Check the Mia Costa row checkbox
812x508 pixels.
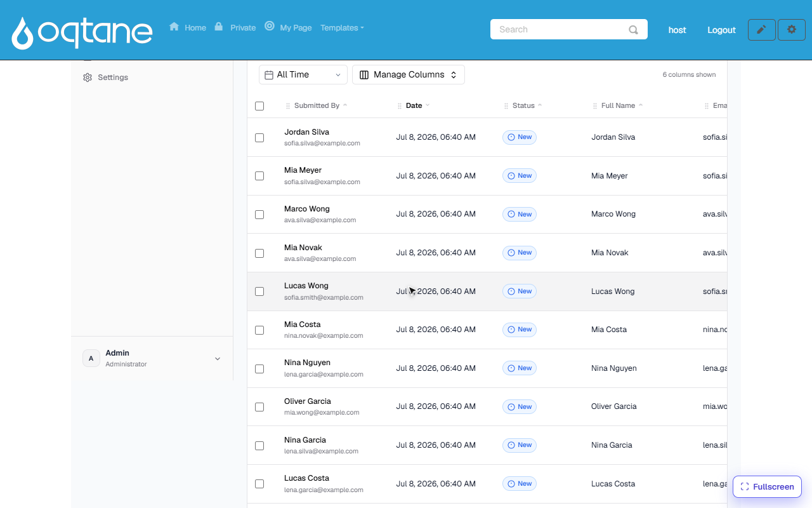click(x=259, y=330)
